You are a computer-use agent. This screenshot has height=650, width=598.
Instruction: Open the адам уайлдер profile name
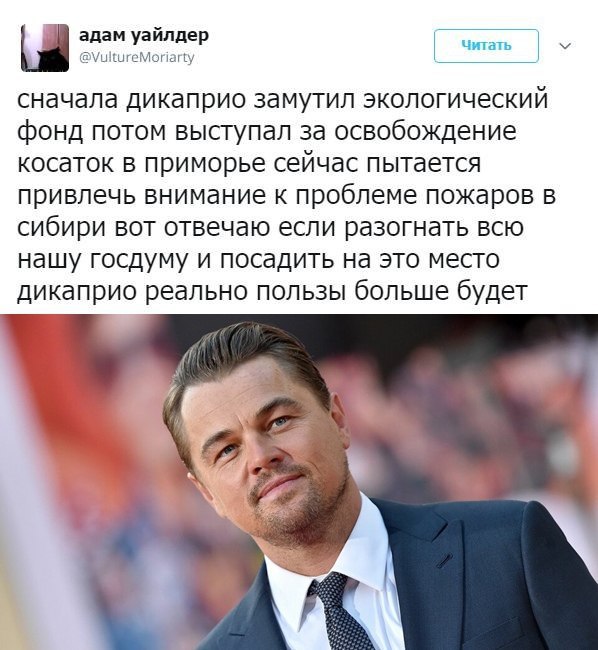[144, 36]
